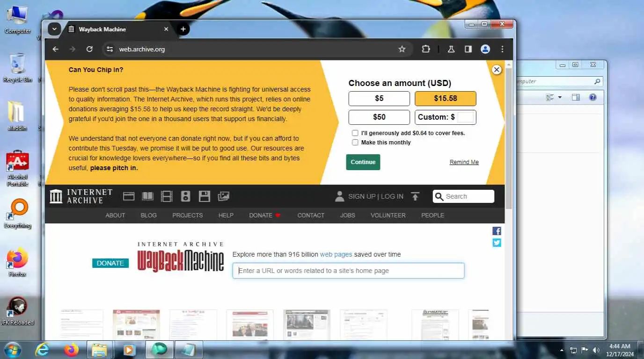Click the volume speaker tray icon

tap(596, 350)
